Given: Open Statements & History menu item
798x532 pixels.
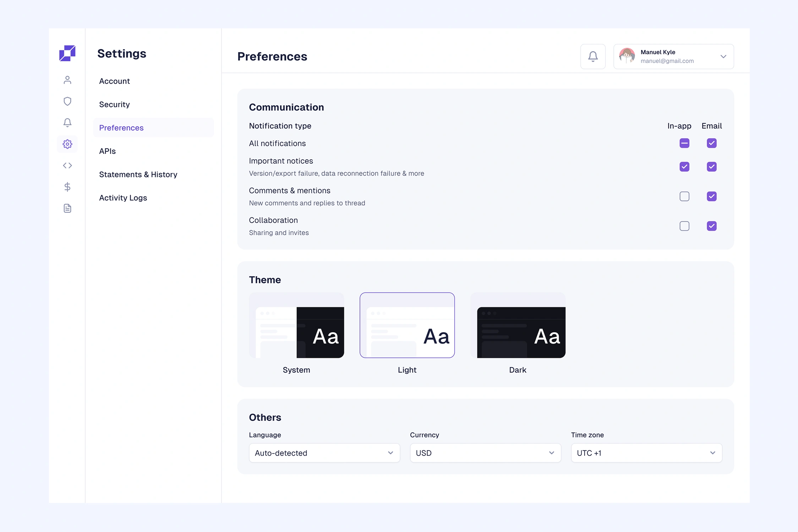Looking at the screenshot, I should (138, 174).
